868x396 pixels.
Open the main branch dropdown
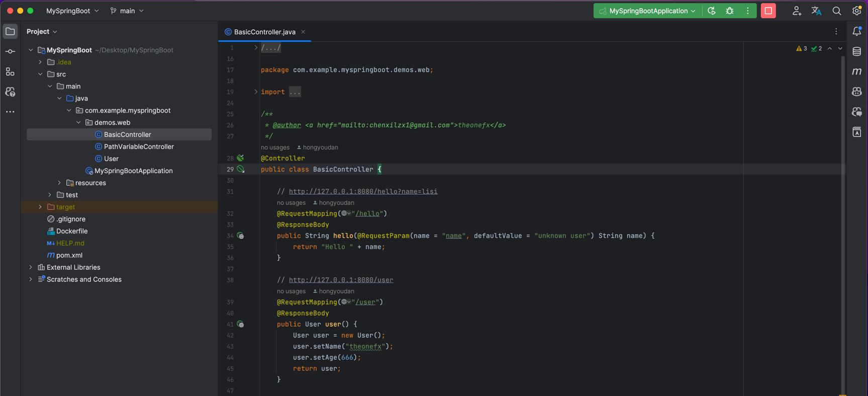[127, 11]
